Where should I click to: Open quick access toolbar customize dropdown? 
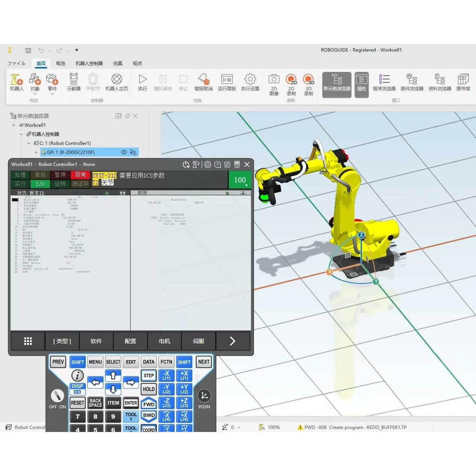pos(77,50)
